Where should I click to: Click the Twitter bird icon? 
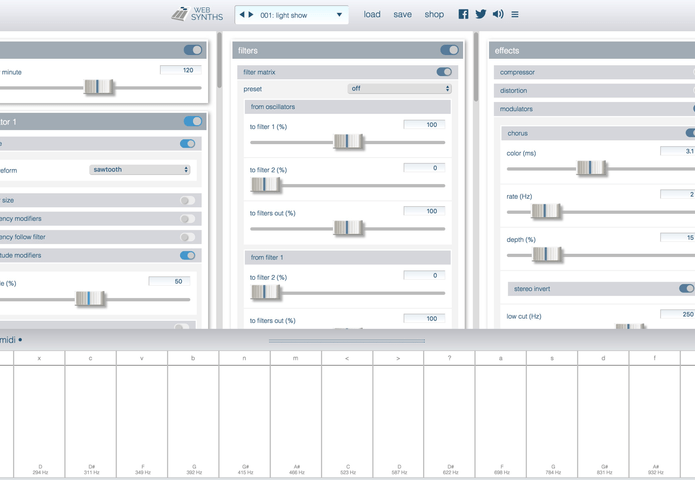coord(481,14)
